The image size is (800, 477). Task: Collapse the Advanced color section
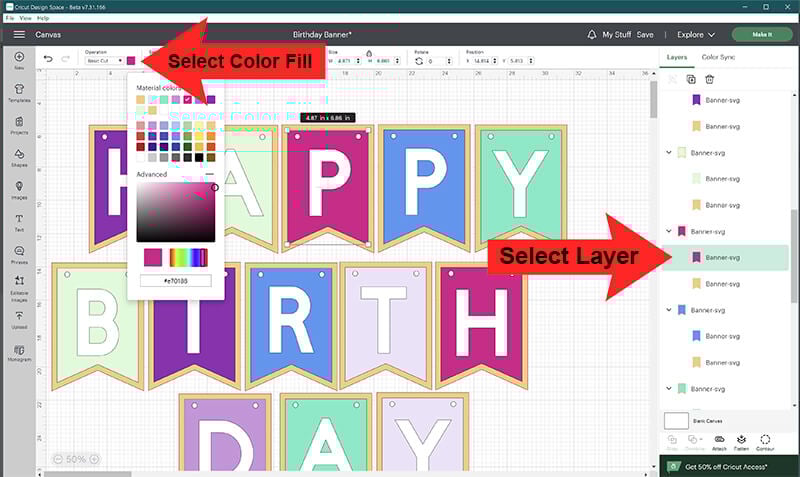point(209,174)
